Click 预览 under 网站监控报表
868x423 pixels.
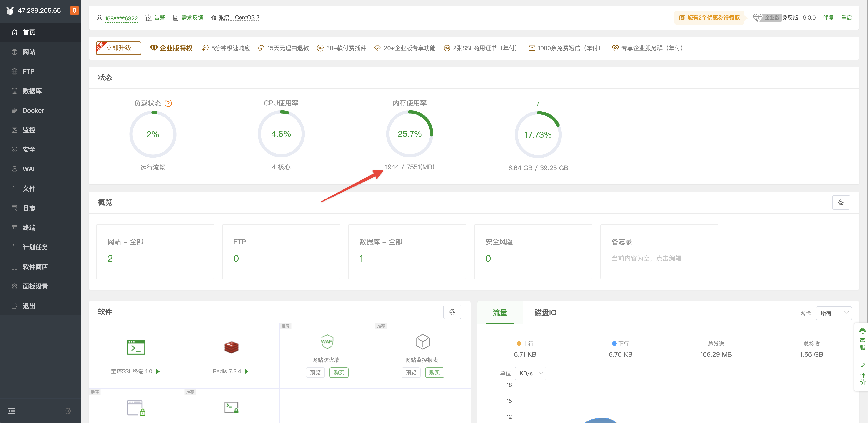pyautogui.click(x=411, y=373)
